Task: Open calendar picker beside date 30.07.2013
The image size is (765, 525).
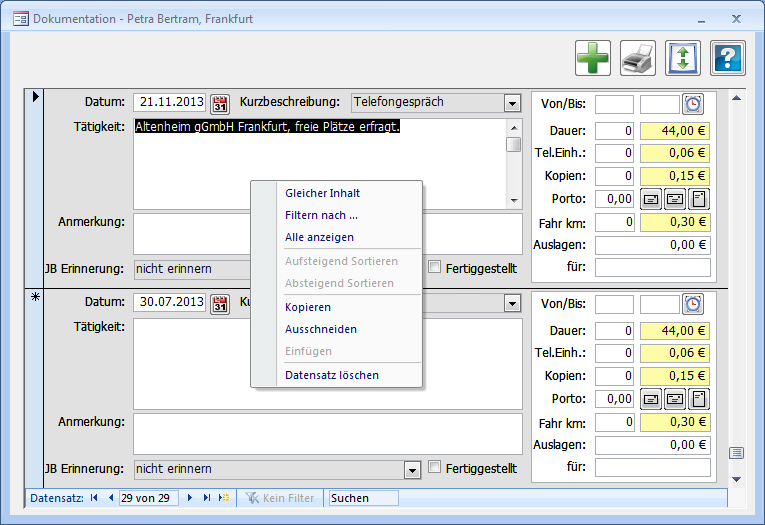Action: [220, 303]
